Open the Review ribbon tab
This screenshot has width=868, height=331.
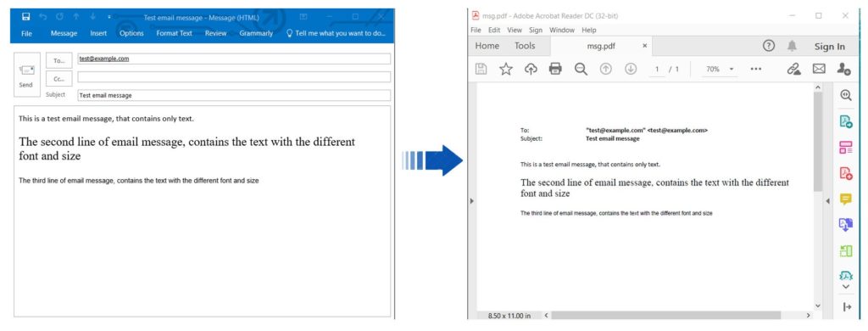216,33
